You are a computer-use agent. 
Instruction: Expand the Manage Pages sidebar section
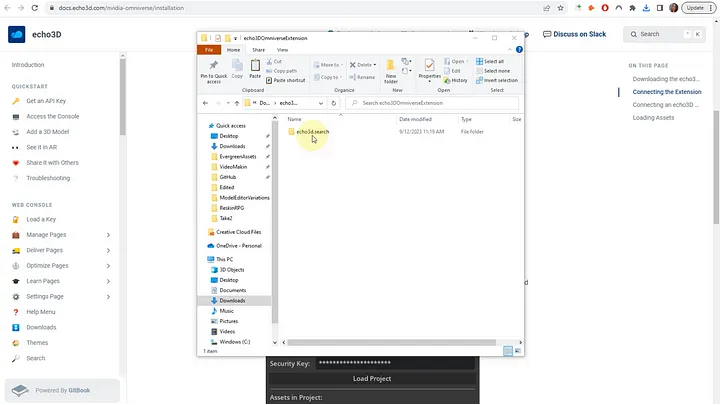click(x=108, y=235)
